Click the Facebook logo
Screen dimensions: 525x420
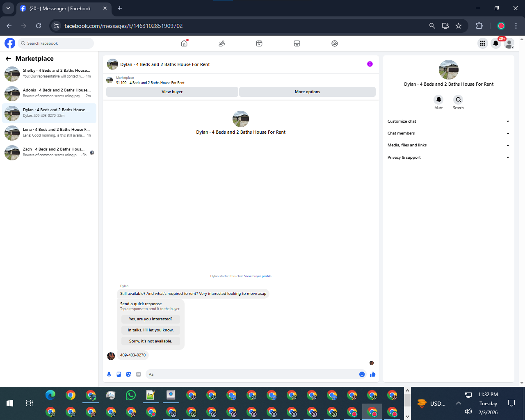(x=10, y=43)
